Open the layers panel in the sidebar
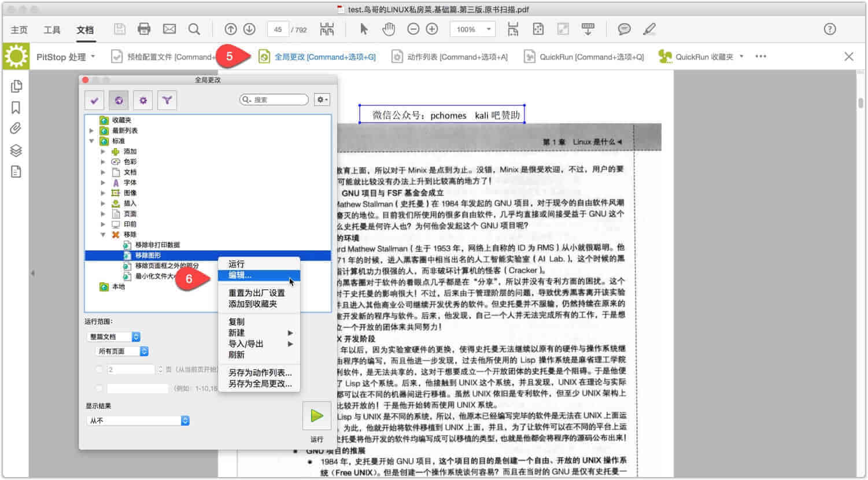 16,150
